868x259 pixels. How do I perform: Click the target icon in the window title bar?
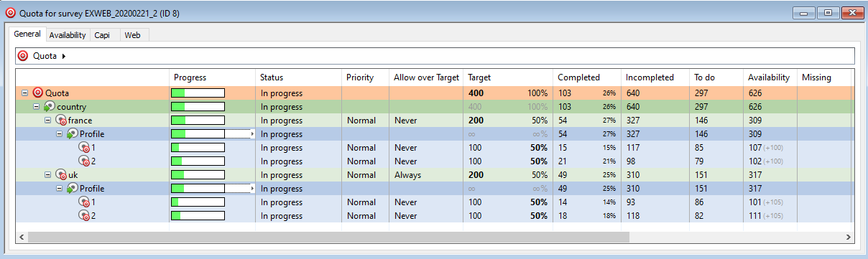tap(10, 12)
